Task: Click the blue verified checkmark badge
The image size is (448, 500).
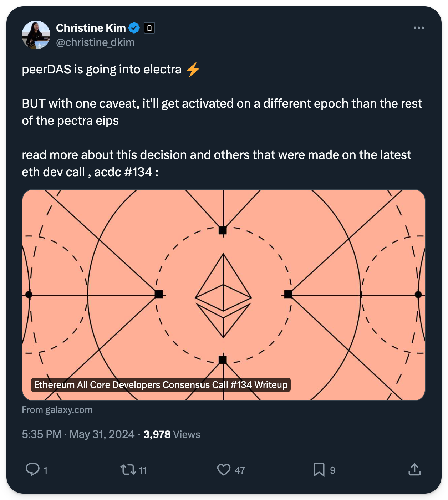Action: (134, 28)
